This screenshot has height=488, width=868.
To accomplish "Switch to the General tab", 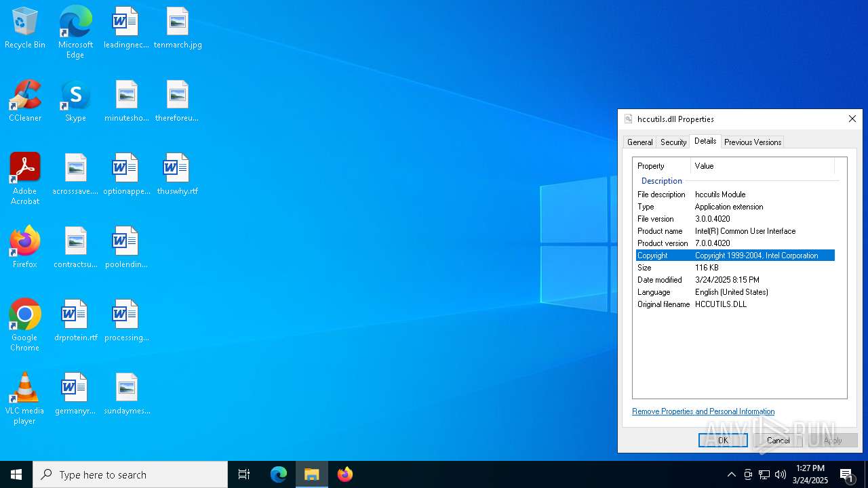I will tap(639, 142).
